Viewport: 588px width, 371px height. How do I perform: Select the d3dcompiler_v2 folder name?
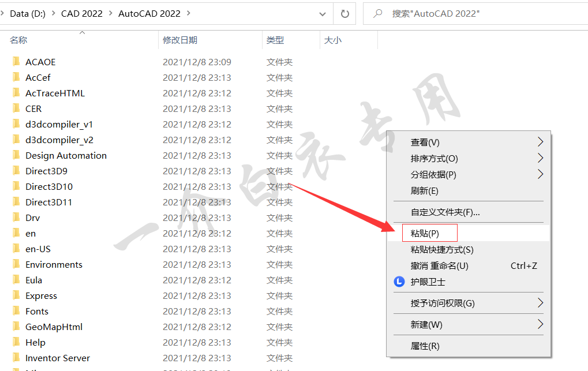click(x=59, y=140)
